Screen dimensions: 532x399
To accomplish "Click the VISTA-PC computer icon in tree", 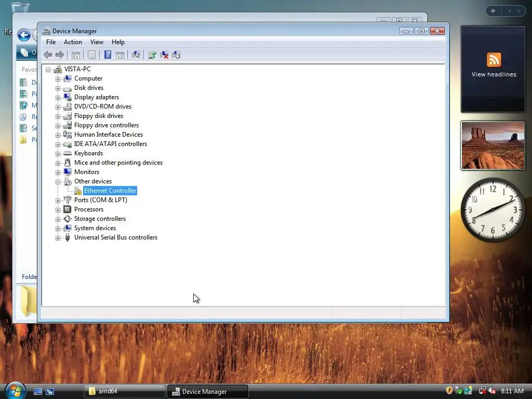I will [x=57, y=69].
